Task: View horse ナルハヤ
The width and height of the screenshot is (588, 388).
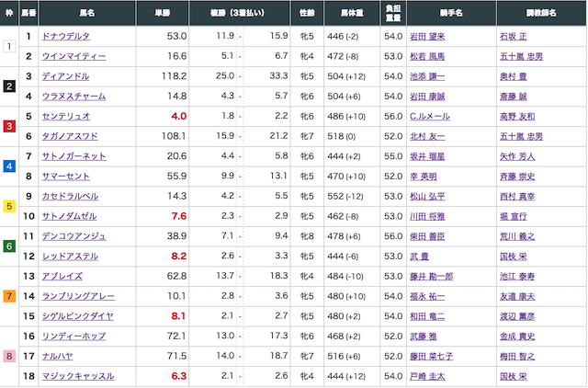Action: click(x=57, y=356)
